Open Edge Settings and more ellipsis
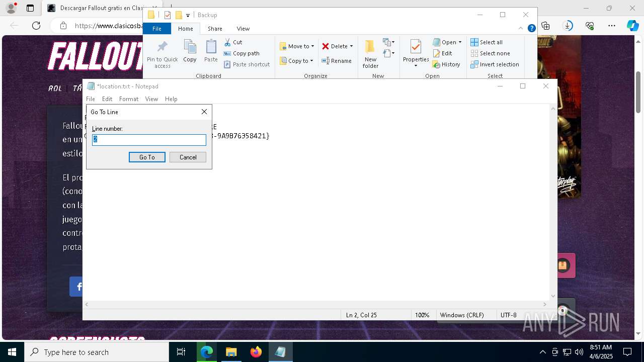Screen dimensions: 644x362 pyautogui.click(x=611, y=26)
